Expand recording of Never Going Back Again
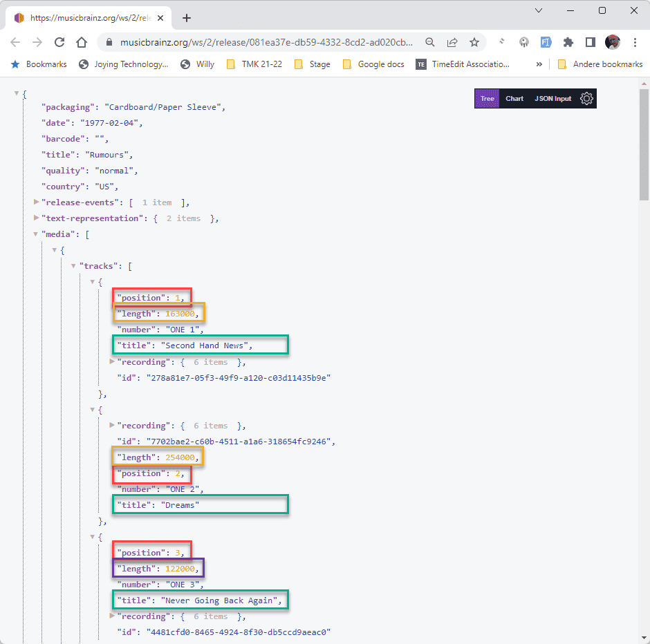The height and width of the screenshot is (644, 650). click(x=111, y=616)
